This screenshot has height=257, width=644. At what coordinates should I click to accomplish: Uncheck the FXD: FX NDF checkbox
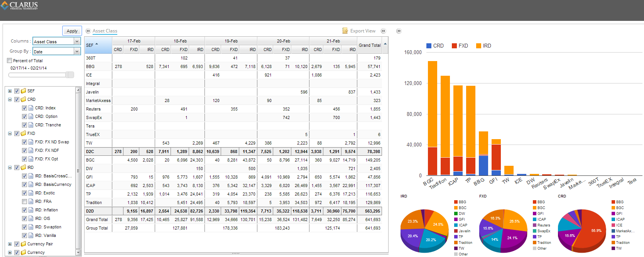(24, 150)
